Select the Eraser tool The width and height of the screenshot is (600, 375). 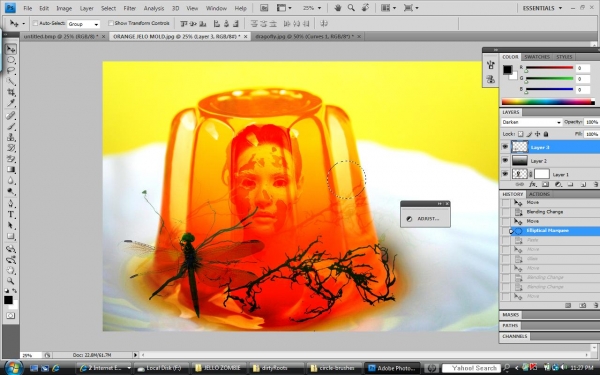click(x=11, y=158)
